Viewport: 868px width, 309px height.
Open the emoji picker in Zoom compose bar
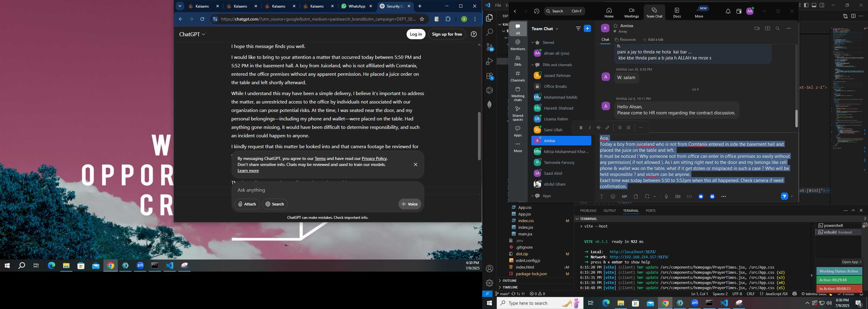(613, 196)
